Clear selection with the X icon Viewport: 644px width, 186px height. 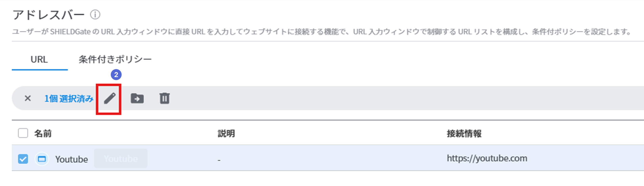[28, 98]
